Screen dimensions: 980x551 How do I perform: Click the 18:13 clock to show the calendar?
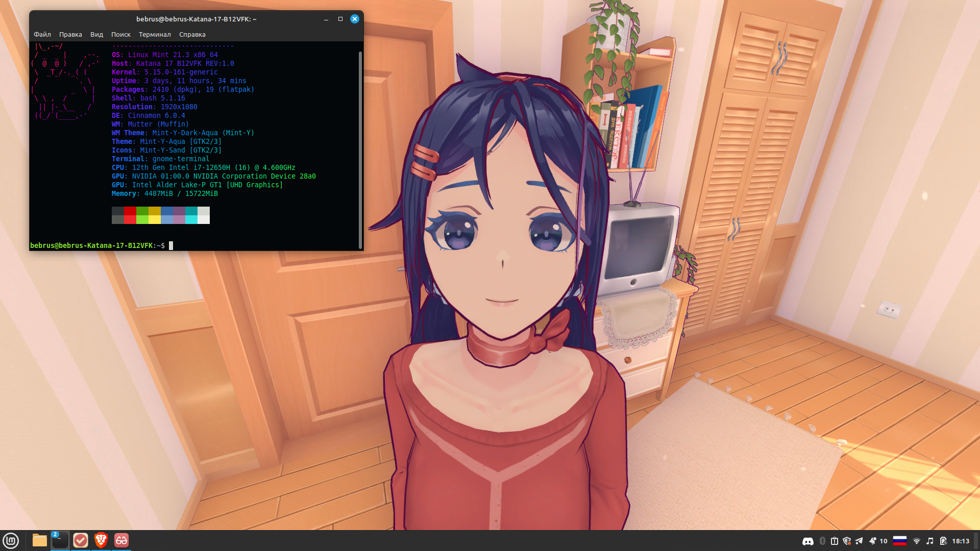(961, 541)
